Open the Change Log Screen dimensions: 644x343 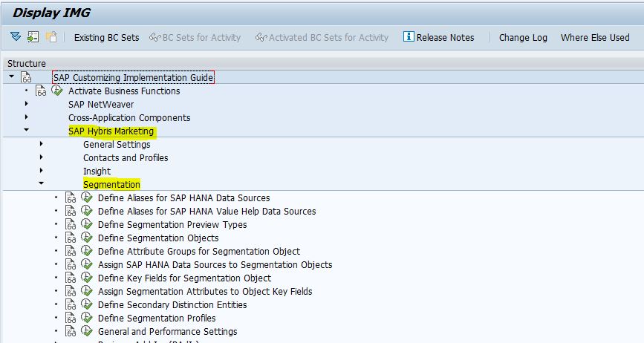pyautogui.click(x=523, y=37)
